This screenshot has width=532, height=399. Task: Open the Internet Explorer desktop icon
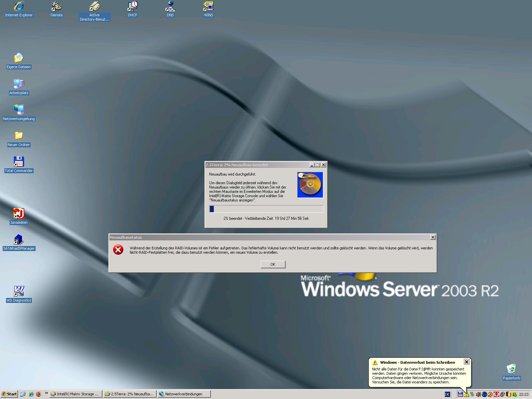(x=19, y=9)
